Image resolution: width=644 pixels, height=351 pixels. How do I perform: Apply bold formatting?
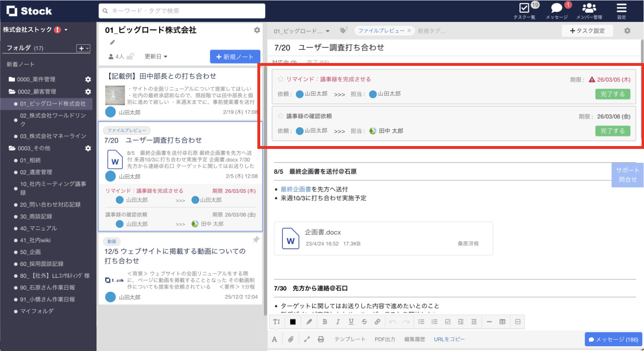(325, 322)
